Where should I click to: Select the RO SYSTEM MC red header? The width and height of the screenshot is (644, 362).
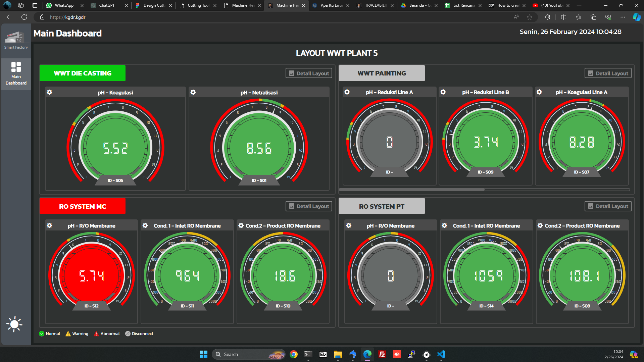pyautogui.click(x=83, y=206)
